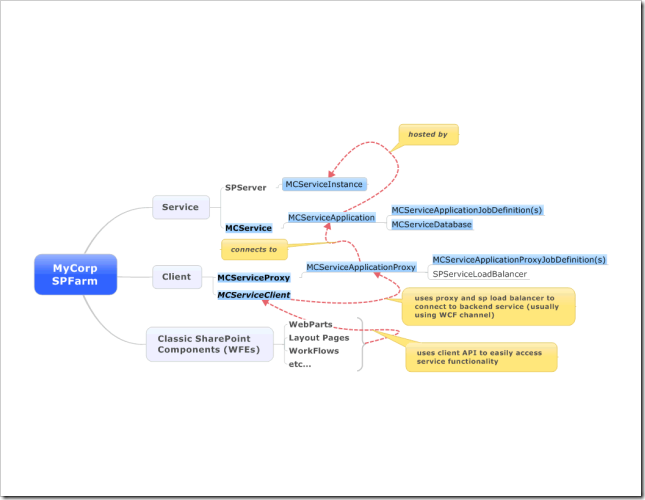Select the MCServiceDatabase node
Viewport: 645px width, 500px height.
[432, 225]
